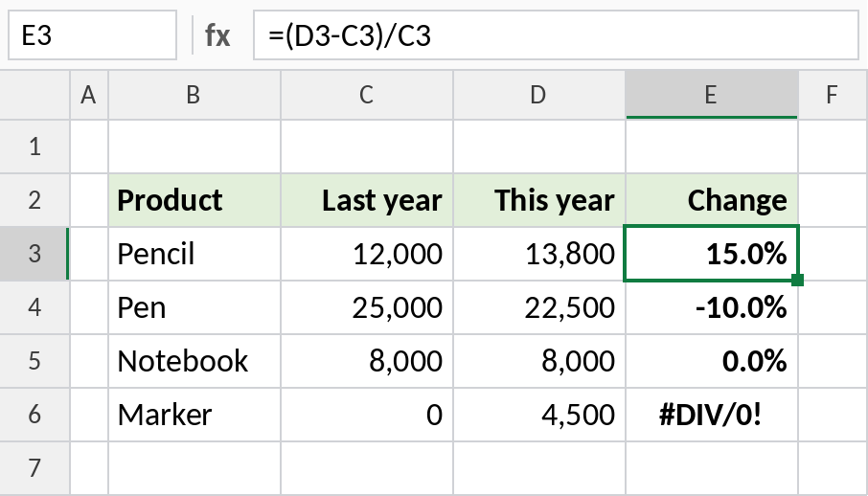Select Notebook's last year value 8,000
The image size is (868, 496).
point(367,361)
